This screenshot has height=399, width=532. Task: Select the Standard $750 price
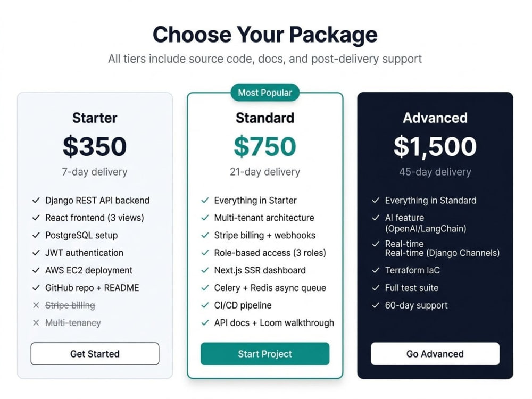(x=265, y=146)
